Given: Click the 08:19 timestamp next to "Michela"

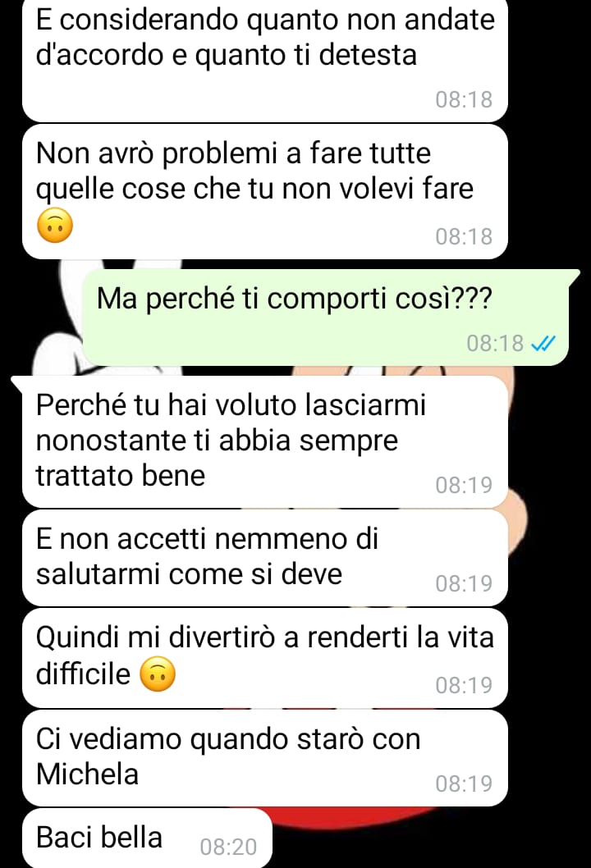Looking at the screenshot, I should 464,783.
